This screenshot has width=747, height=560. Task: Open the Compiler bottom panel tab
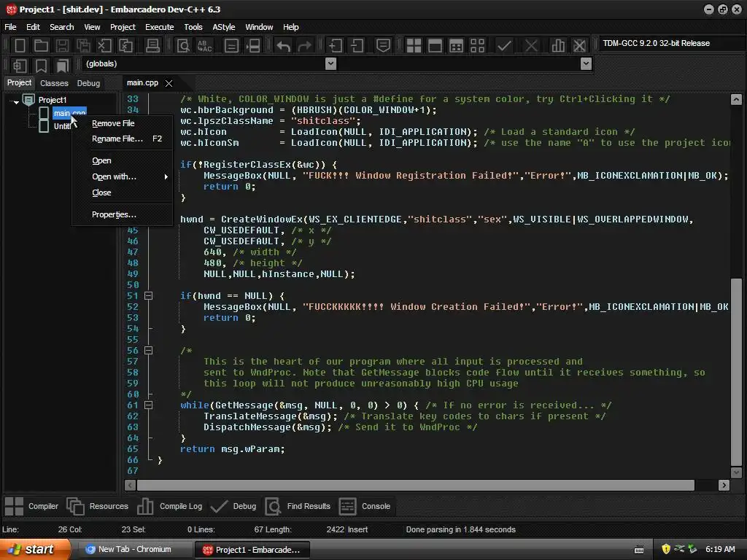click(x=31, y=506)
